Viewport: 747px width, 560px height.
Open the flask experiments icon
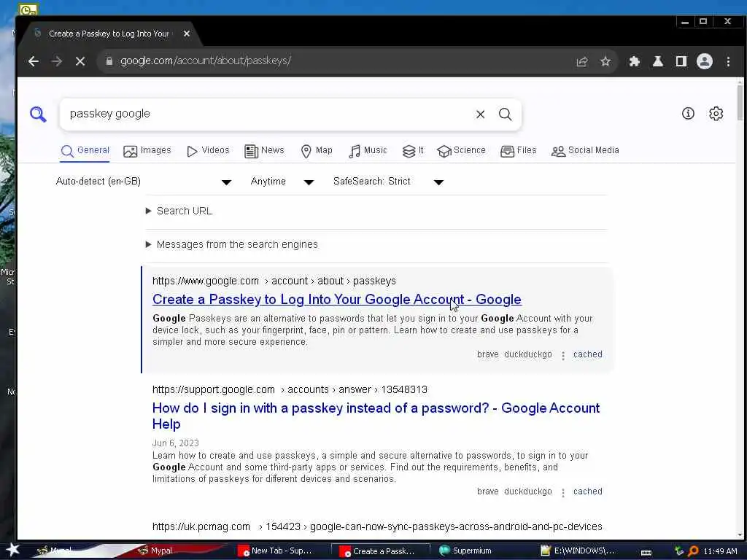(658, 61)
